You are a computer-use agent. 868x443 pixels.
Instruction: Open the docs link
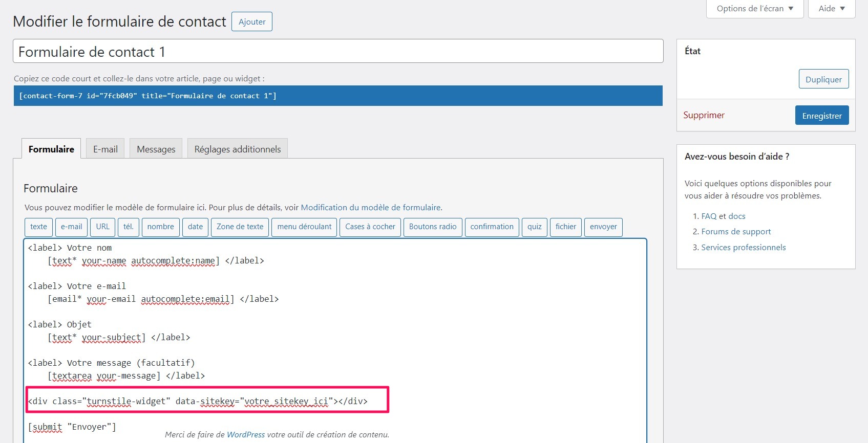click(x=737, y=216)
